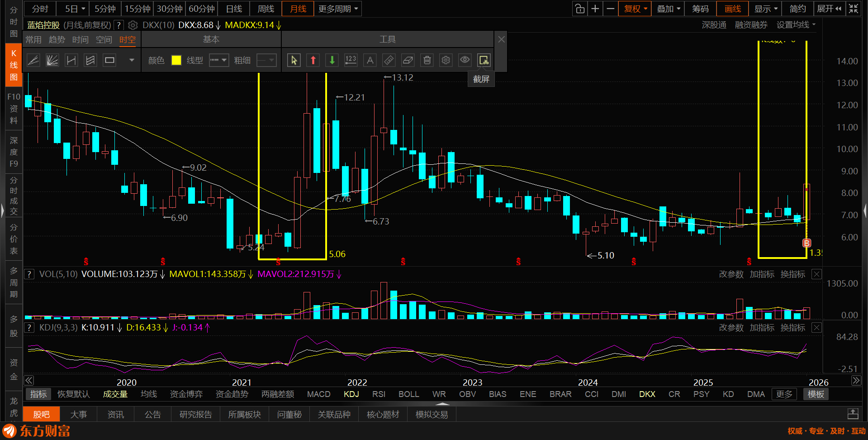Screen dimensions: 868x440
Task: Open the 复权 dropdown
Action: tap(635, 9)
